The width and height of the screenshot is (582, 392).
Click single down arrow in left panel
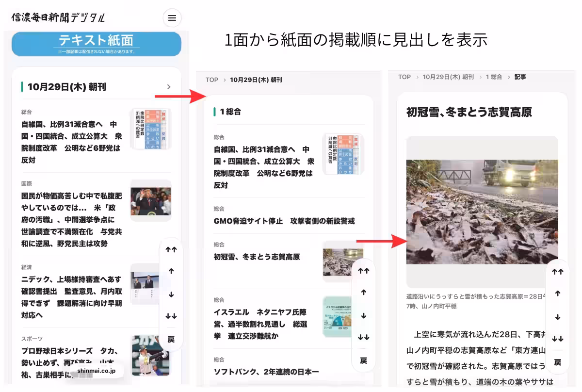[x=171, y=294]
